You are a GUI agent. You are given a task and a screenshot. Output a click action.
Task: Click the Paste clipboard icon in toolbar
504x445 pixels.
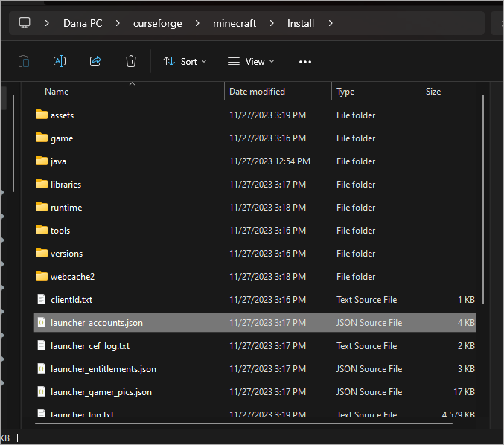24,61
